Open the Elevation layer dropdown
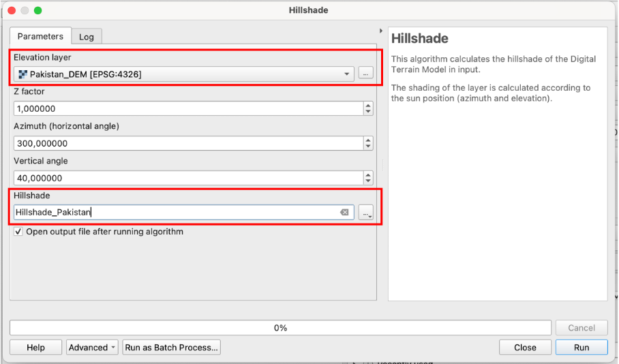The width and height of the screenshot is (619, 364). click(x=346, y=74)
